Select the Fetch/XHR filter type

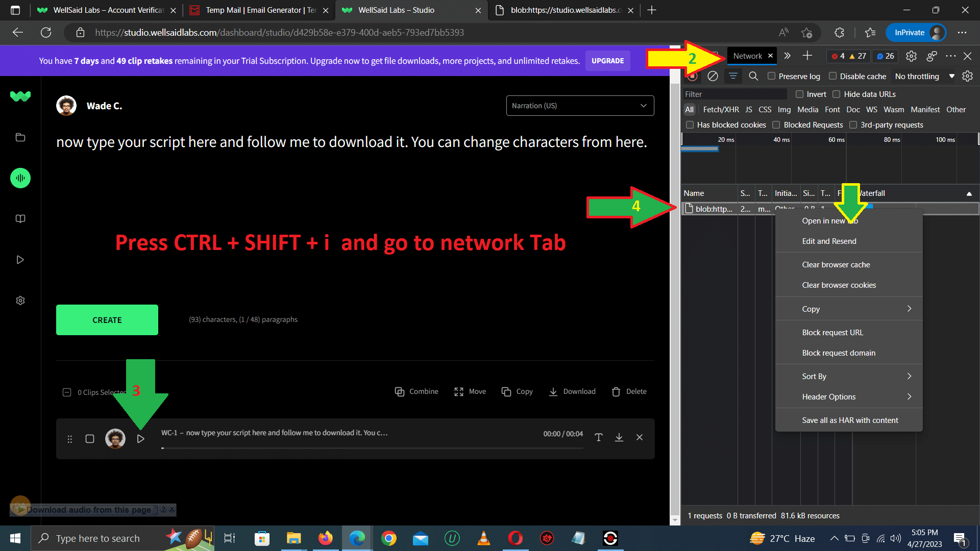tap(721, 110)
